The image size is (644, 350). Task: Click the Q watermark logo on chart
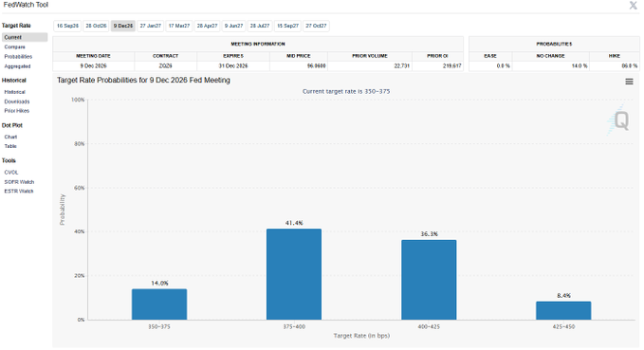click(618, 120)
